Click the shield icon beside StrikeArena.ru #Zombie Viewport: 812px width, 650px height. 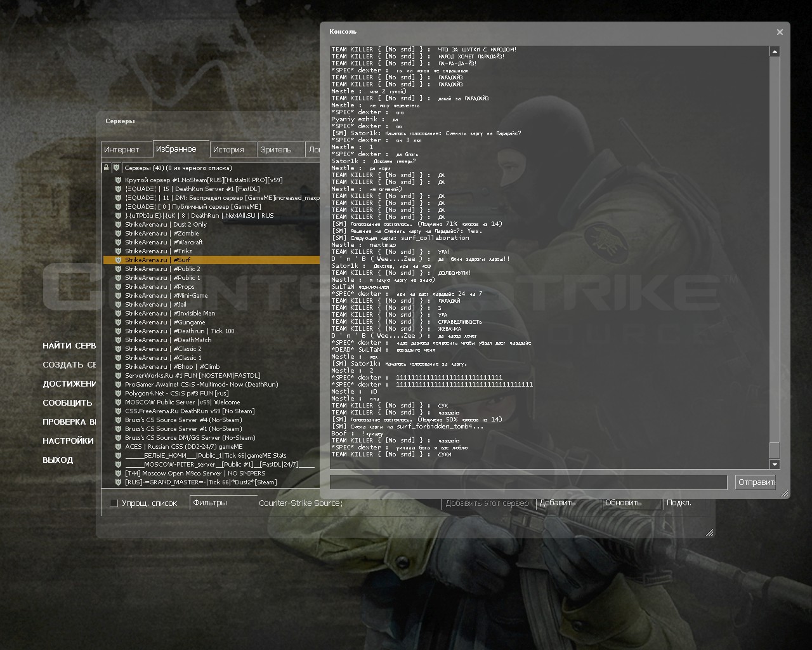pos(118,234)
